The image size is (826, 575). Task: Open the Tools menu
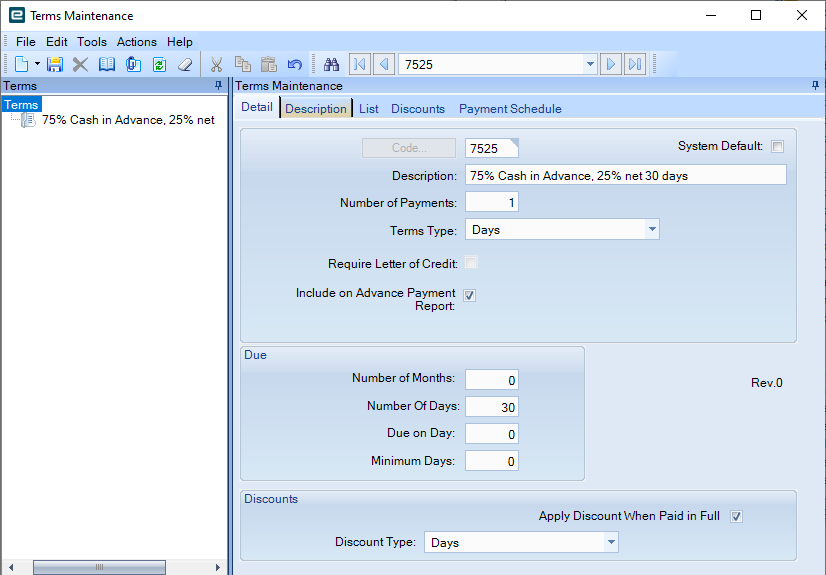click(92, 42)
